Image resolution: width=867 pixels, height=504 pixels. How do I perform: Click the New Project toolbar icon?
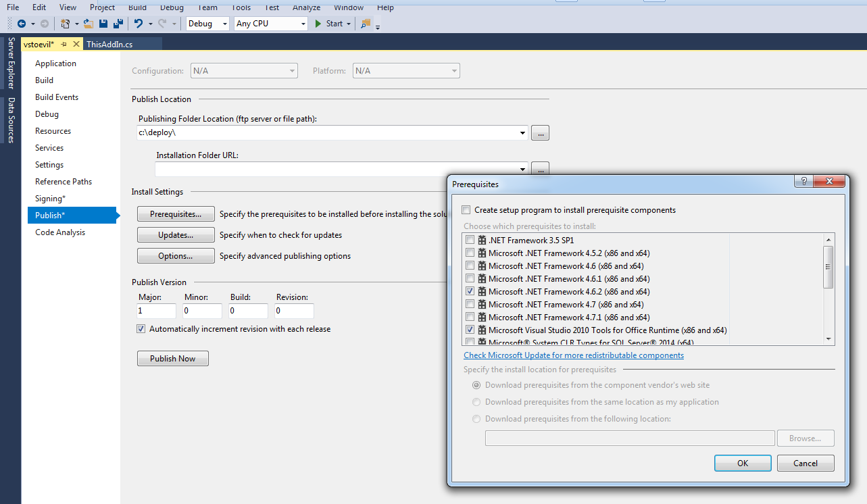point(65,24)
